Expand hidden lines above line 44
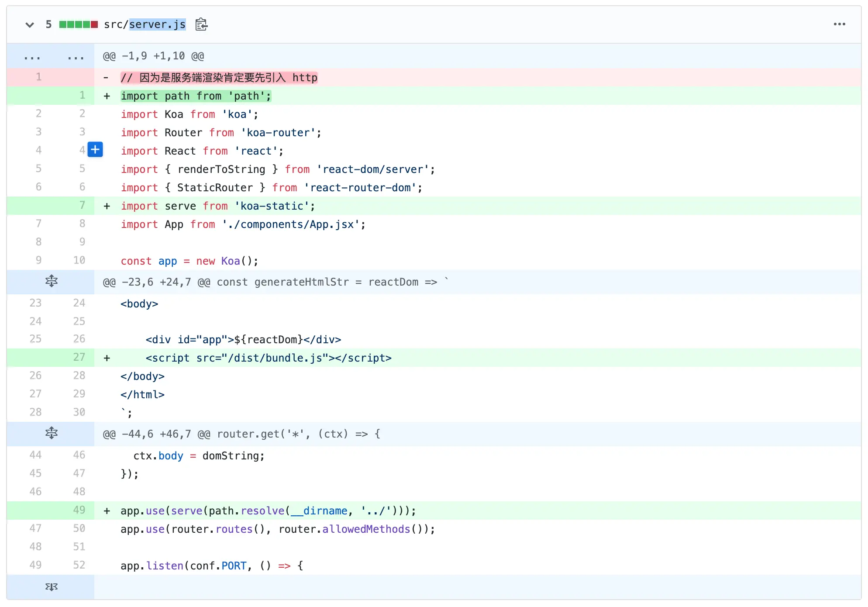 point(51,433)
